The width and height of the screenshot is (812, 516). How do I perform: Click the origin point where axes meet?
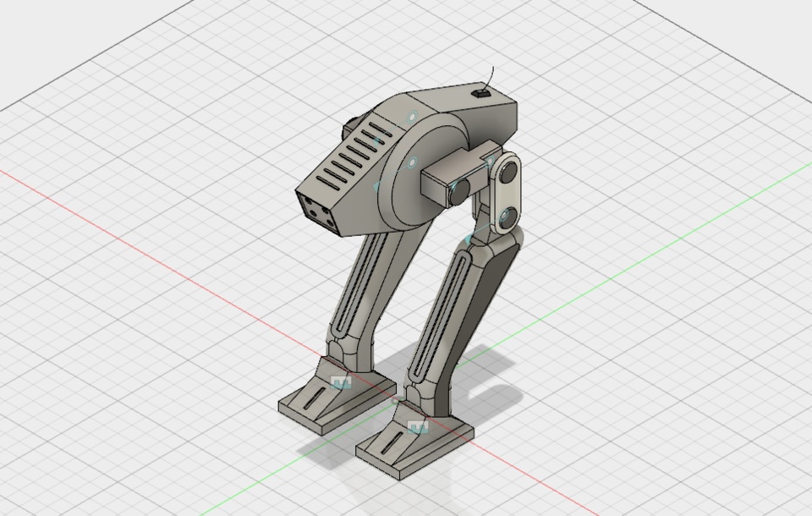click(396, 400)
